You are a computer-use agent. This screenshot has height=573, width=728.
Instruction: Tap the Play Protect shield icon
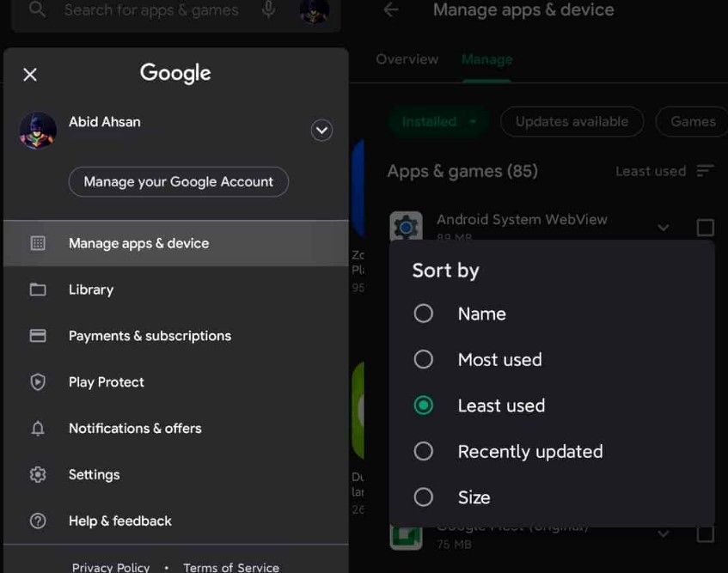pyautogui.click(x=38, y=382)
